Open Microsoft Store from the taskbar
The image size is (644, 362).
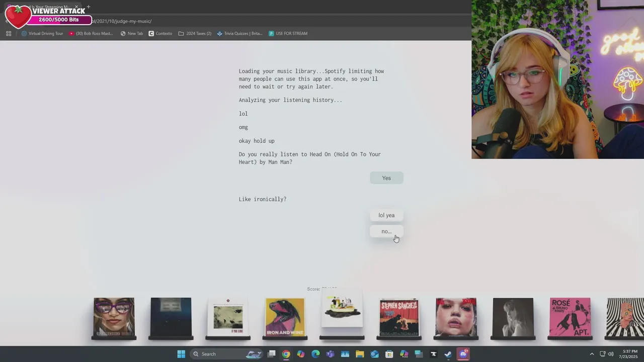(389, 354)
